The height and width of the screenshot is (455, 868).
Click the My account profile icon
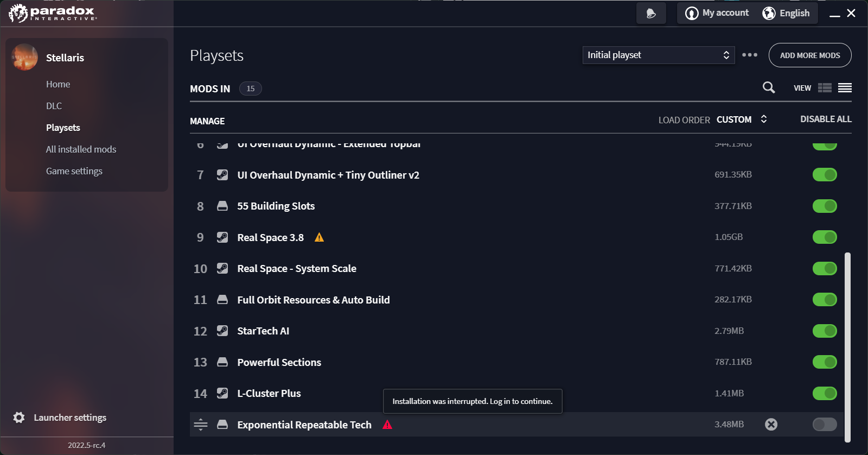692,13
